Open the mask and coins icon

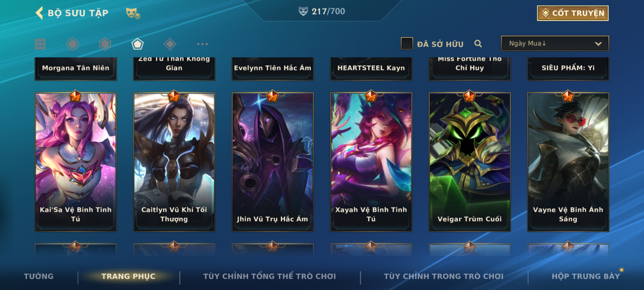point(133,13)
